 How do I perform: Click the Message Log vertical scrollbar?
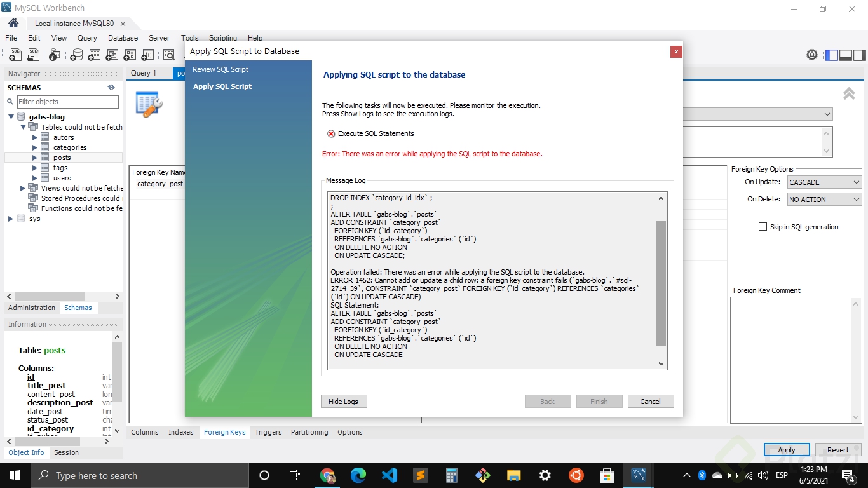click(x=661, y=283)
